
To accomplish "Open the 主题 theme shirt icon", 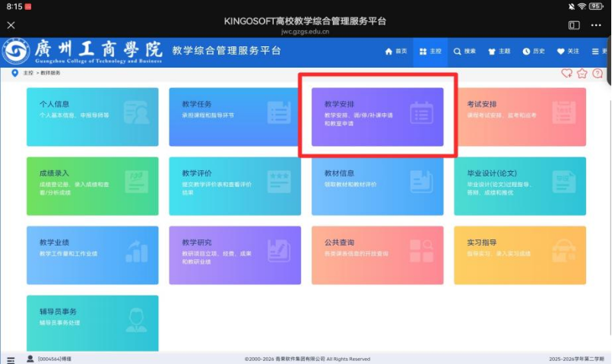I will point(491,51).
